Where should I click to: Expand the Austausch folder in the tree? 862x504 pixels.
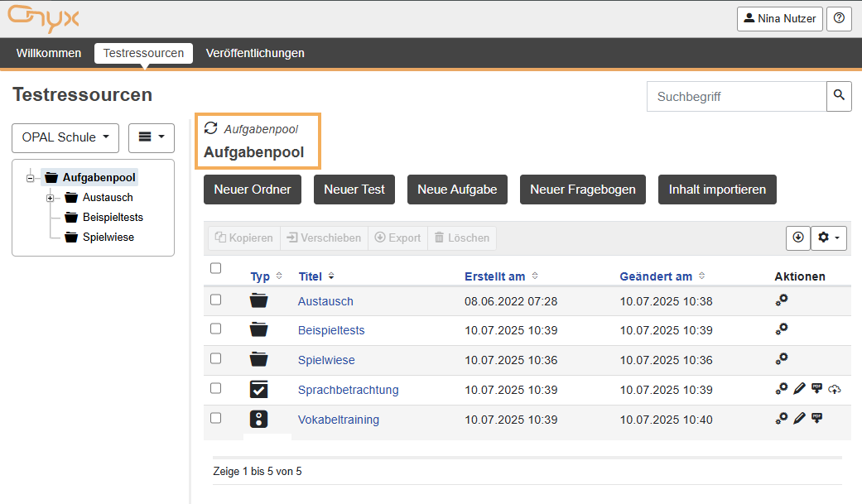[x=50, y=198]
